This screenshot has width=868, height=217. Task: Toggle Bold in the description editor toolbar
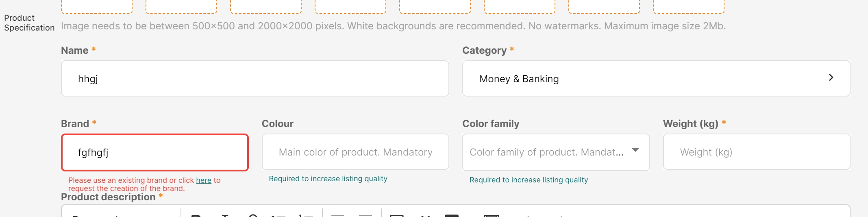point(196,215)
